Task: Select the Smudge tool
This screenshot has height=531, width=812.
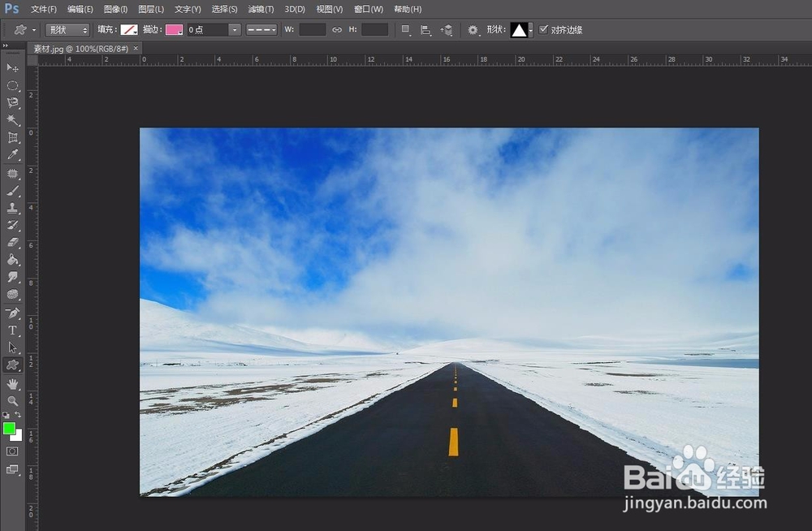Action: [x=12, y=277]
